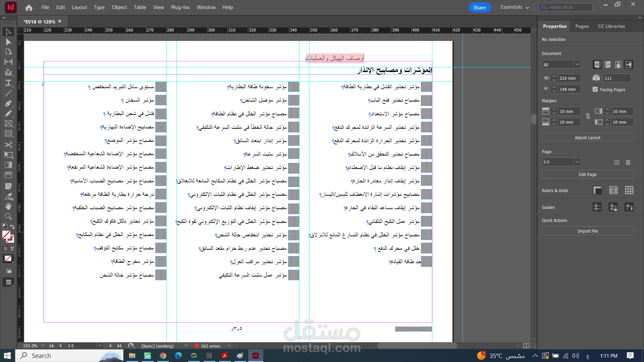Click the fill color swatch in toolbar
This screenshot has width=644, height=362.
[6, 235]
